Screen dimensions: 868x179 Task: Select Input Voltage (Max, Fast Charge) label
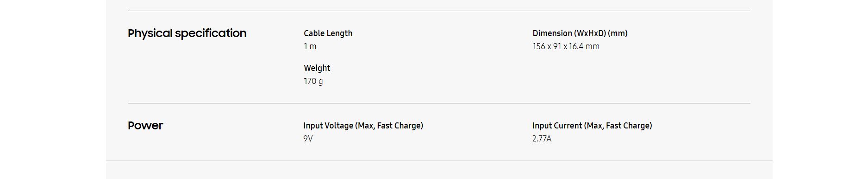363,126
